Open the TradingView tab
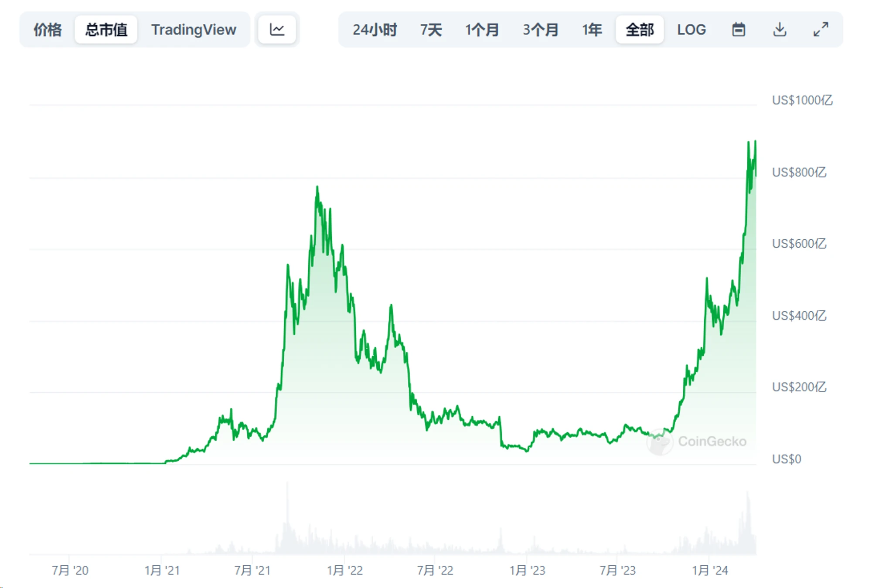 (x=194, y=29)
